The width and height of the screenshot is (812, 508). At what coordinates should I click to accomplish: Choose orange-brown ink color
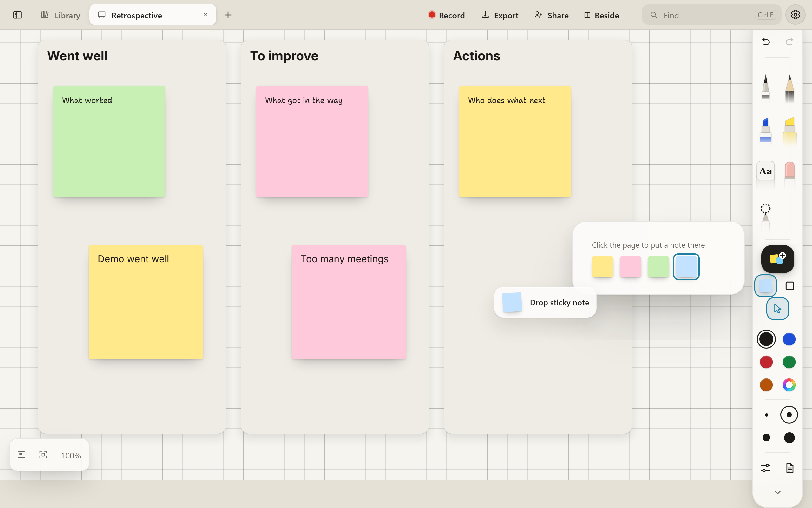click(x=766, y=385)
